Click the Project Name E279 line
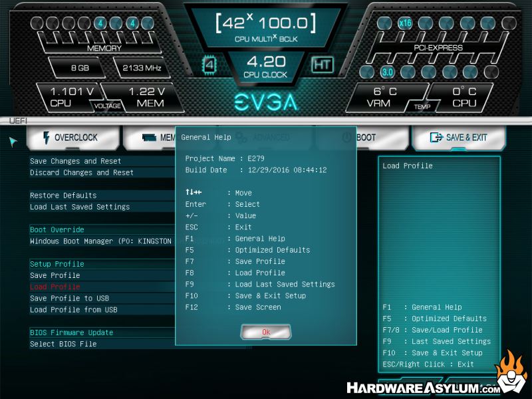Screen dimensions: 532x399 pyautogui.click(x=225, y=158)
